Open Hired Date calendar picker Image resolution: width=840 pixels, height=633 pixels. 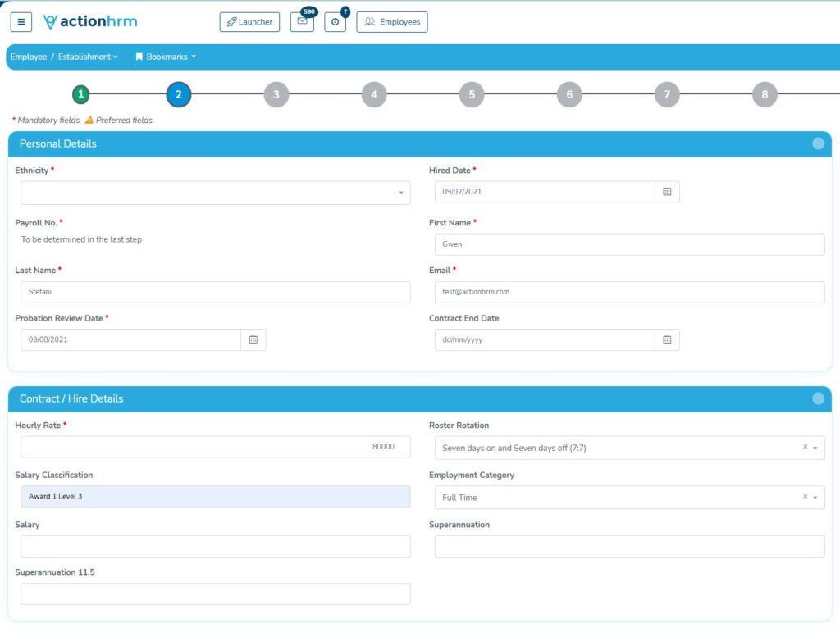pos(667,192)
